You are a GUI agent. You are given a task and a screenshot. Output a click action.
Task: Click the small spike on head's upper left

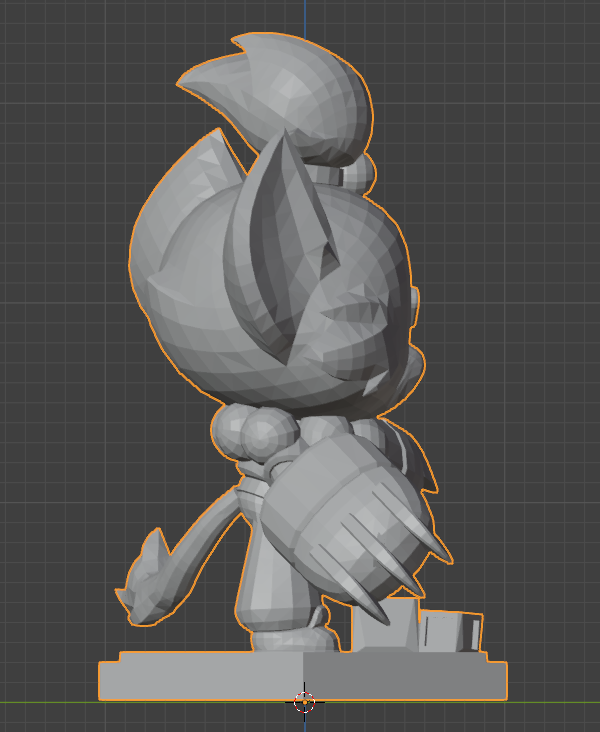210,148
